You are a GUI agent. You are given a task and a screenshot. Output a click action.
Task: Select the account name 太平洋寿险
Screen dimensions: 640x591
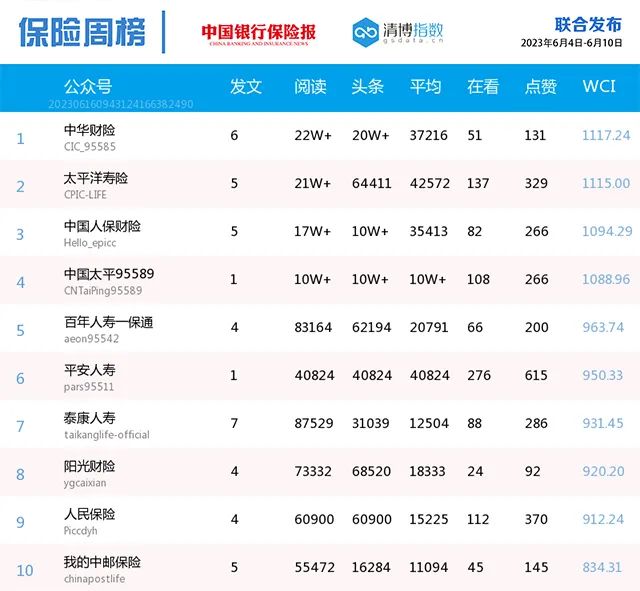click(x=96, y=178)
